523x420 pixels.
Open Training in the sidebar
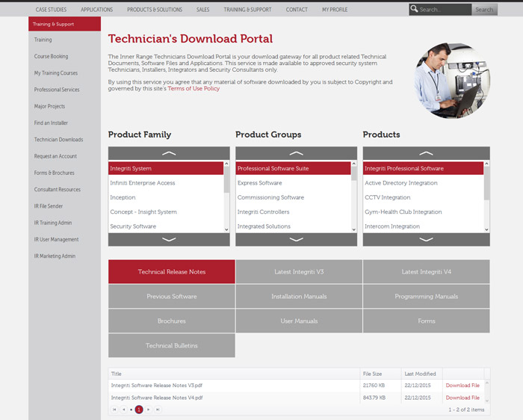[x=43, y=40]
